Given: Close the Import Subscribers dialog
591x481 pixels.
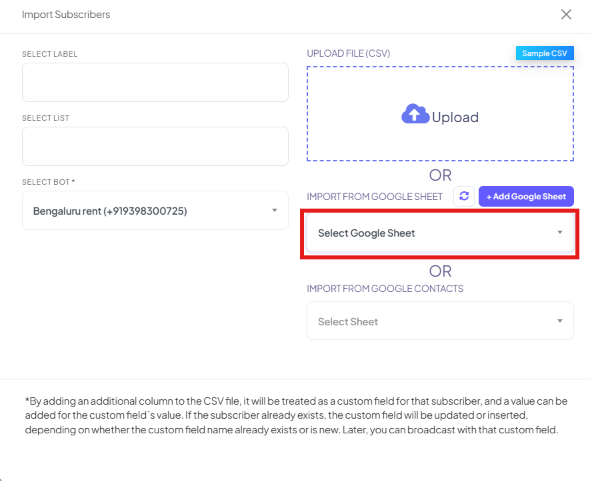Looking at the screenshot, I should point(566,14).
